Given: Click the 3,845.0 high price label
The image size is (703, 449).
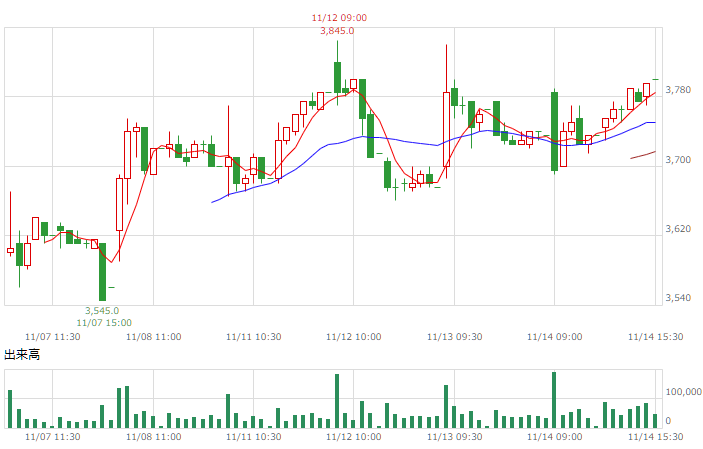Looking at the screenshot, I should (337, 31).
